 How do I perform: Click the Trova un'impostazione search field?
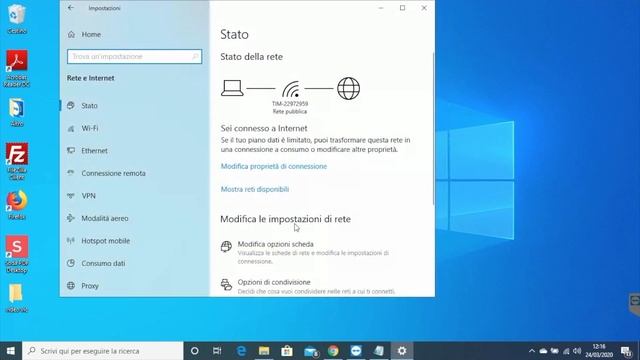[134, 56]
